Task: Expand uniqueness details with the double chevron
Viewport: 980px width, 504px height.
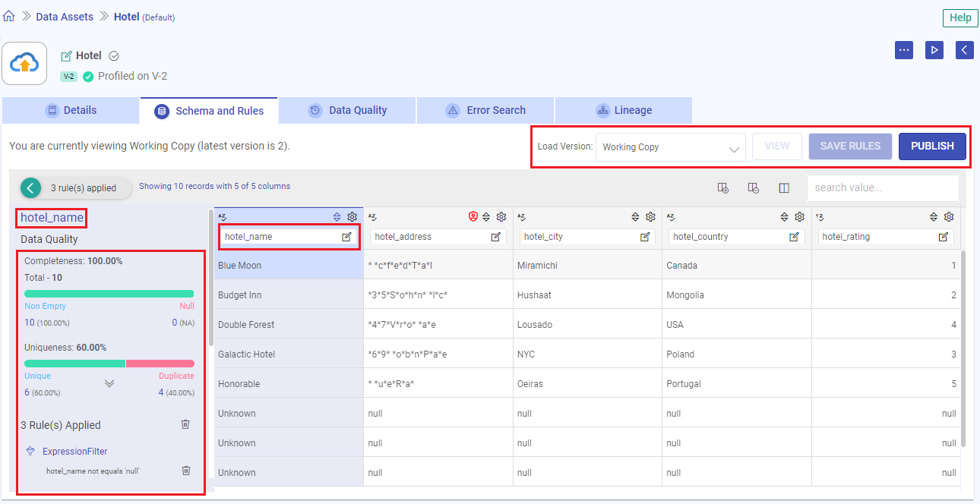Action: [109, 383]
